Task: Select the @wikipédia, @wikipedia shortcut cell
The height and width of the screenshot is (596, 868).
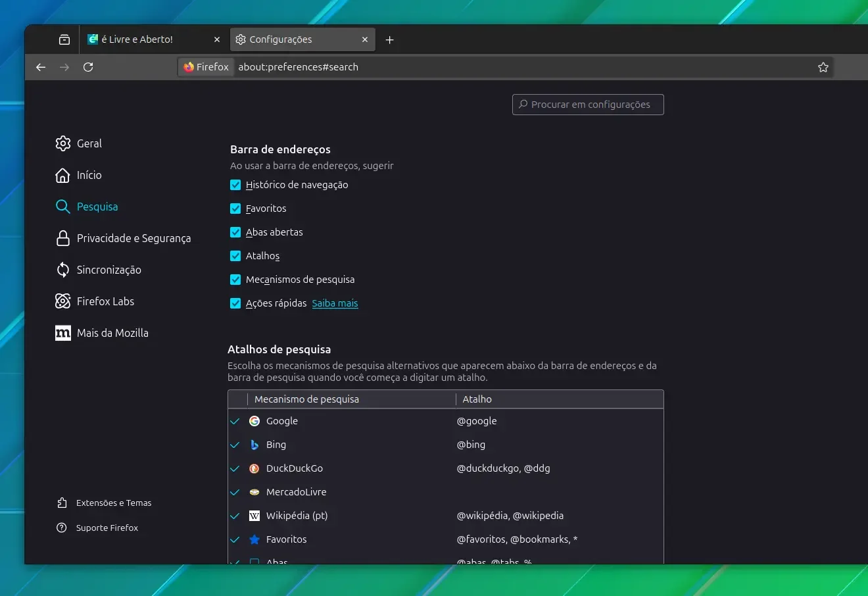Action: (510, 516)
